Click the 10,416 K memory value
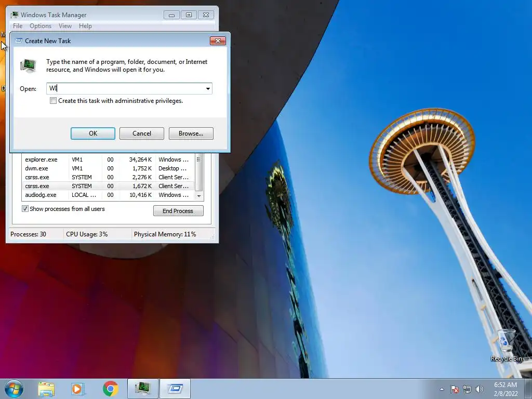532x399 pixels. 140,195
